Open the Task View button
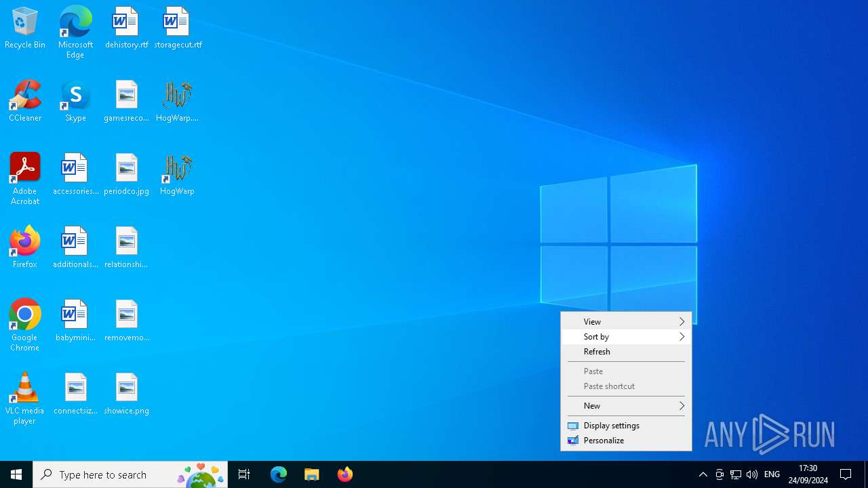 [x=244, y=474]
